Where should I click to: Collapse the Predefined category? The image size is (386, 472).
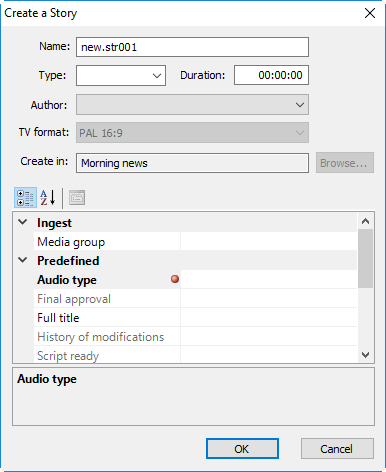point(23,260)
